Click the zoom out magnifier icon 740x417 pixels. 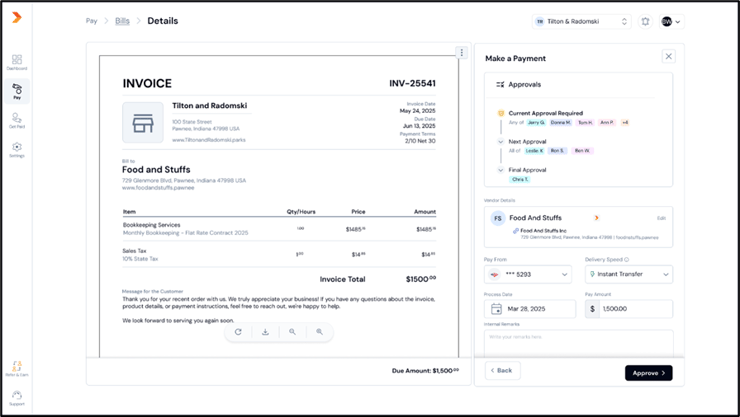[x=292, y=332]
